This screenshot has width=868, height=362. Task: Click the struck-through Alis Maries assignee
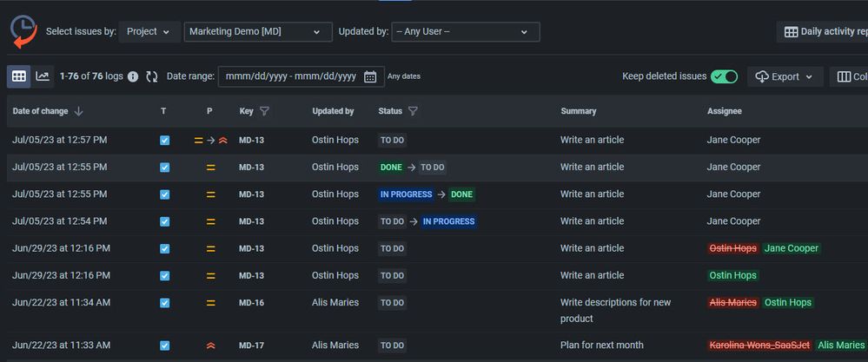point(733,303)
